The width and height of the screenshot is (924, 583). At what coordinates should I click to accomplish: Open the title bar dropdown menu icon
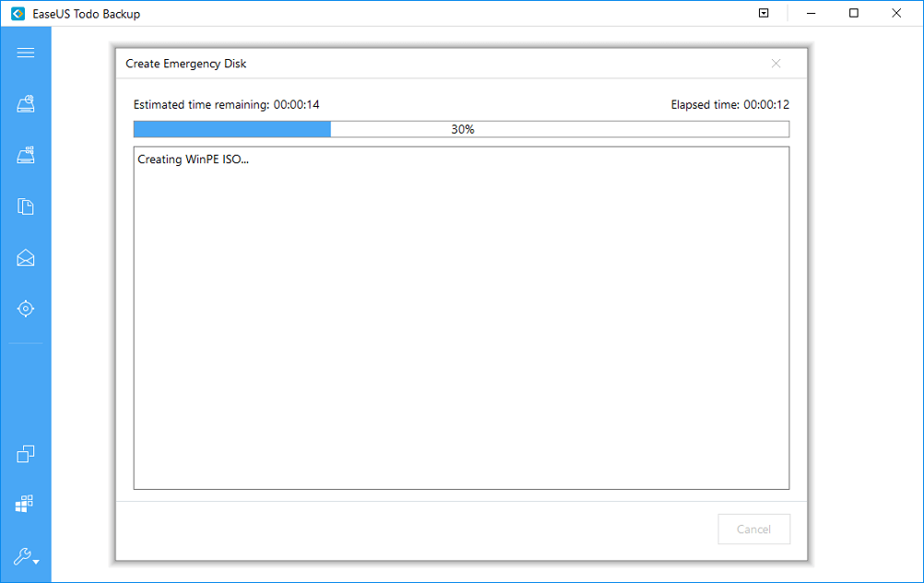[764, 13]
